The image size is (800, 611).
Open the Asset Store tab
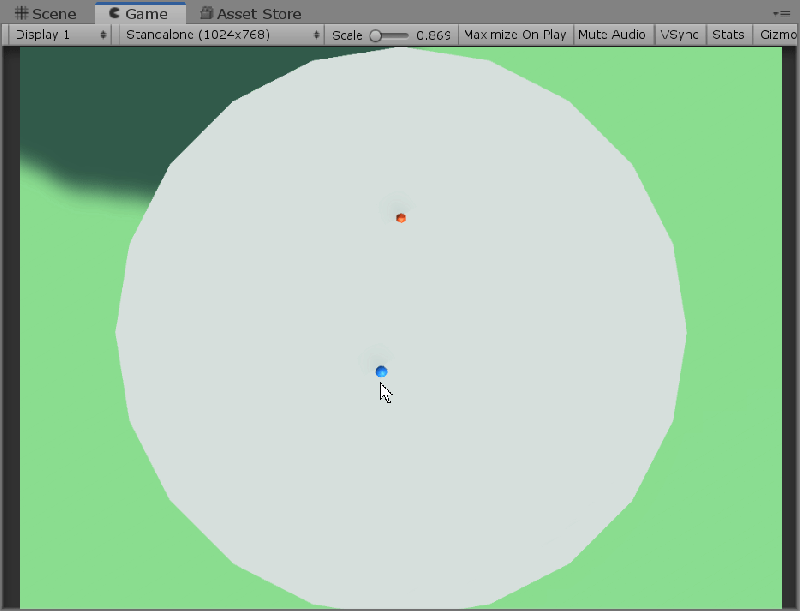pos(250,13)
